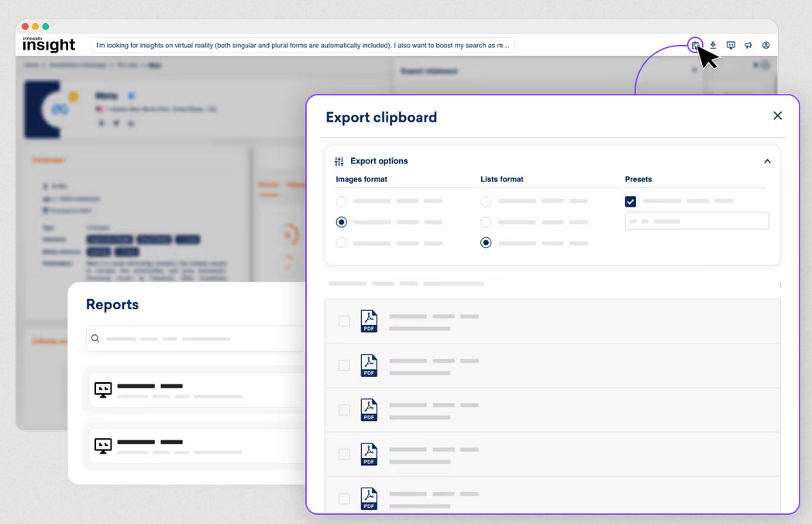Click the download icon in top toolbar

pyautogui.click(x=713, y=45)
